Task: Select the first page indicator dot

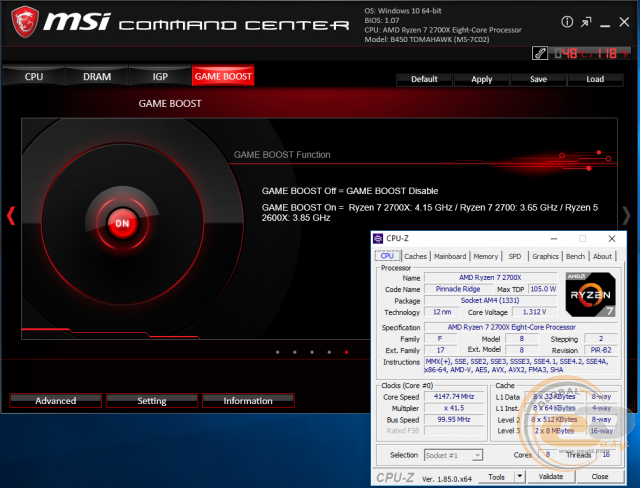Action: coord(278,352)
